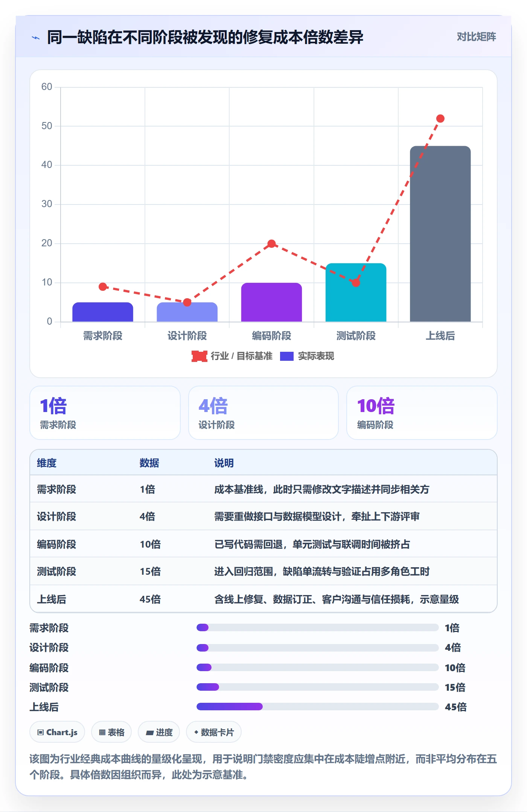The height and width of the screenshot is (812, 527).
Task: Click the Chart.js tag
Action: [57, 732]
